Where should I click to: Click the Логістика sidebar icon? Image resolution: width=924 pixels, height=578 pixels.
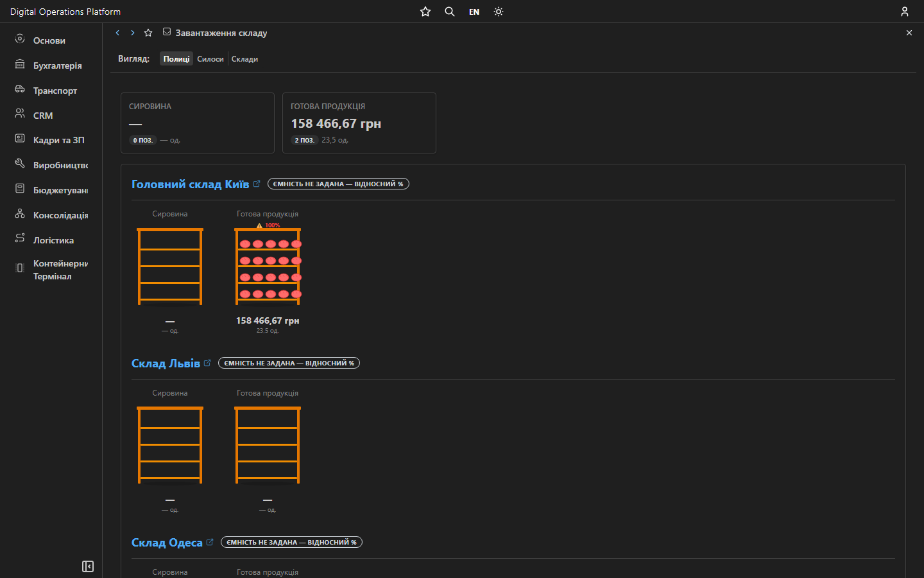pyautogui.click(x=20, y=238)
